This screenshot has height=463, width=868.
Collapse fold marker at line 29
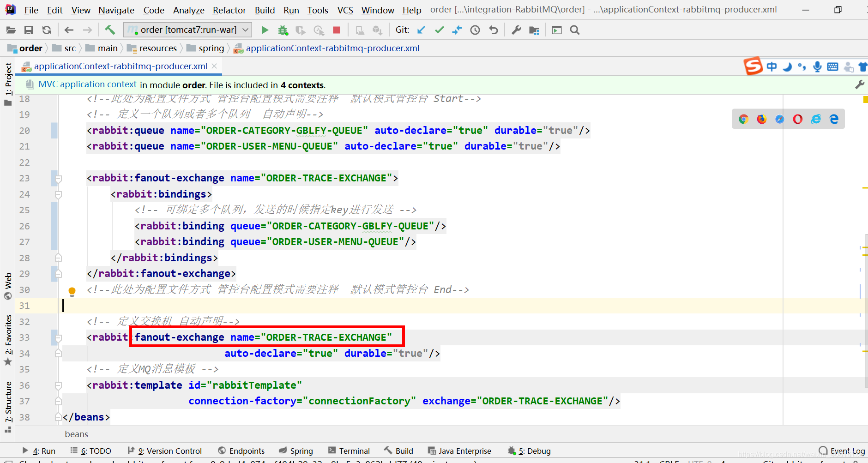click(58, 274)
